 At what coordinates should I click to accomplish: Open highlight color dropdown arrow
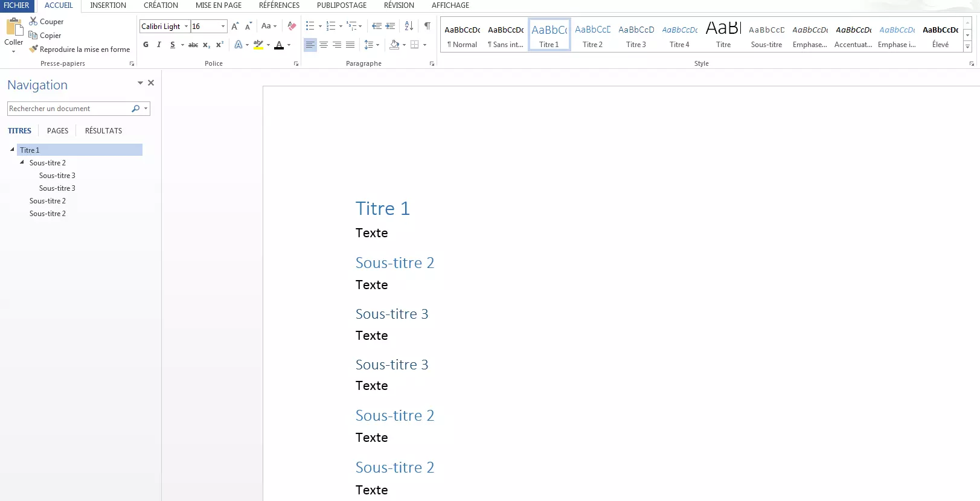(x=268, y=45)
